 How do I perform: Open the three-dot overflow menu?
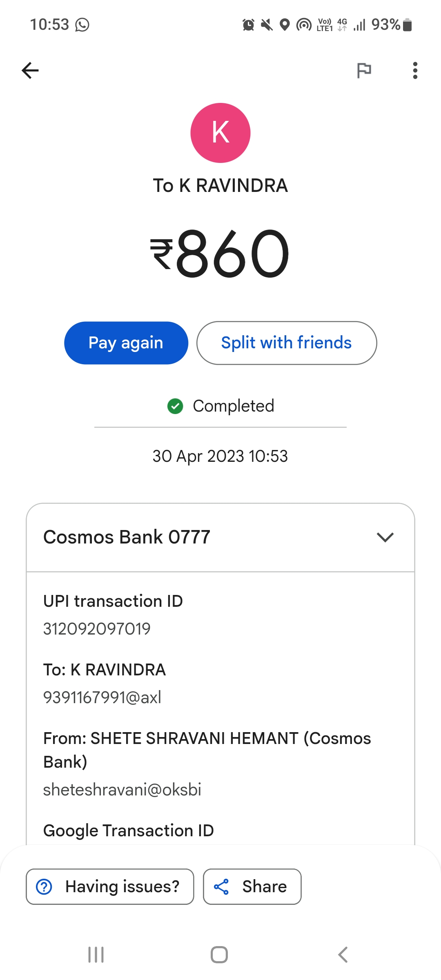coord(415,70)
